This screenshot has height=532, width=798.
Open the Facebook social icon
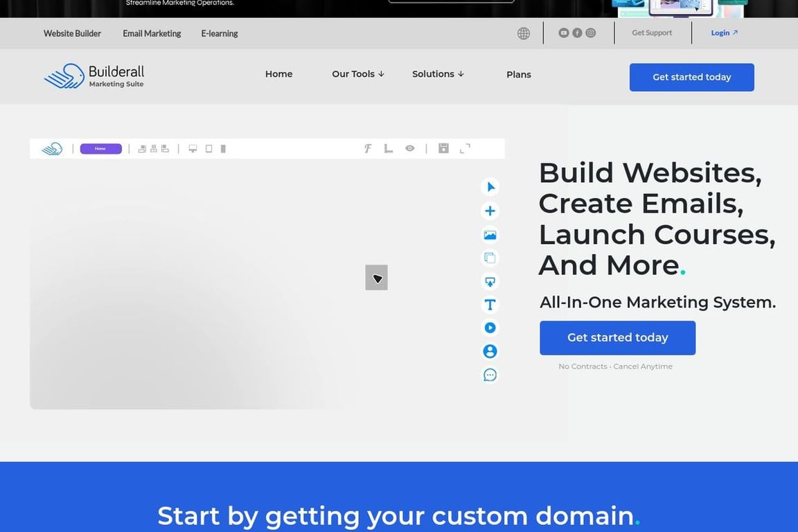(x=577, y=33)
